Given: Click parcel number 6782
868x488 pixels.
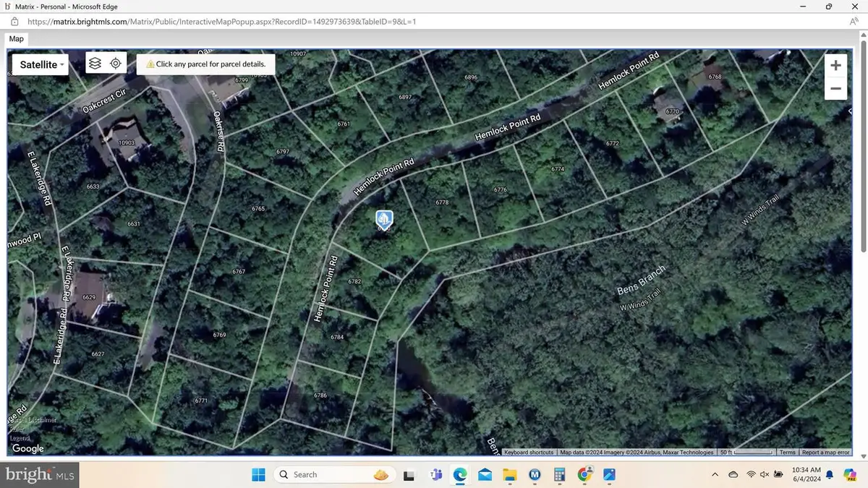Looking at the screenshot, I should 354,282.
